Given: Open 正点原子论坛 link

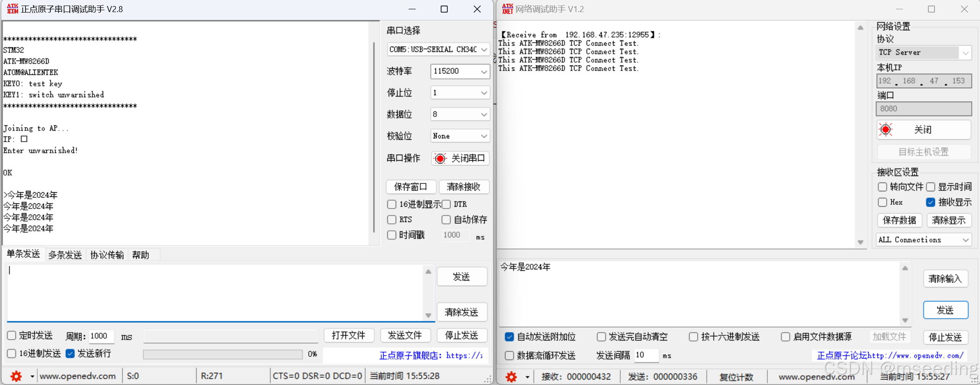Looking at the screenshot, I should (x=890, y=356).
